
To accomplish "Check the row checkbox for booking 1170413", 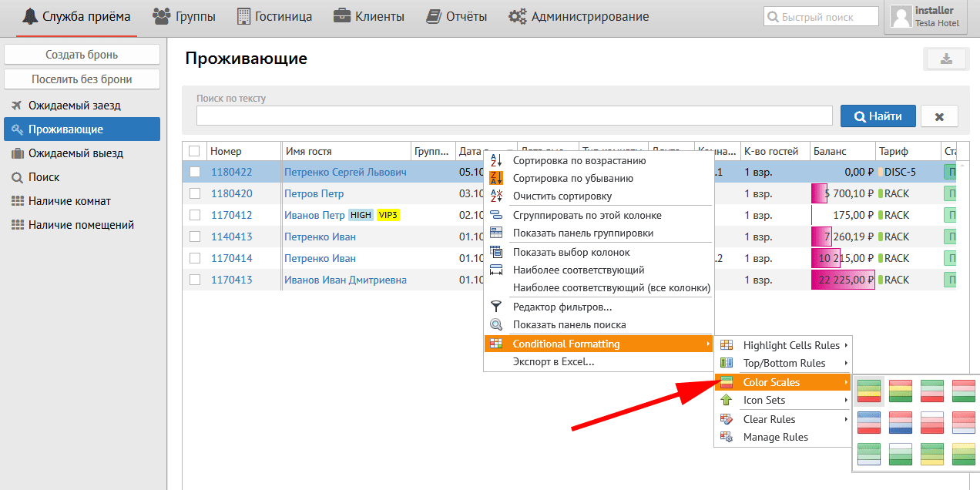I will coord(195,280).
